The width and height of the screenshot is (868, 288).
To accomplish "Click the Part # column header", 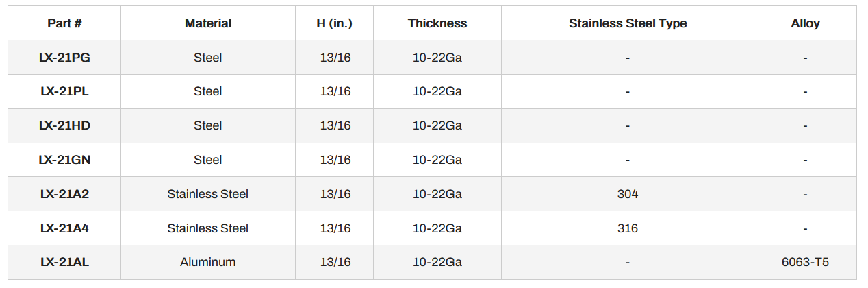I will [x=64, y=23].
